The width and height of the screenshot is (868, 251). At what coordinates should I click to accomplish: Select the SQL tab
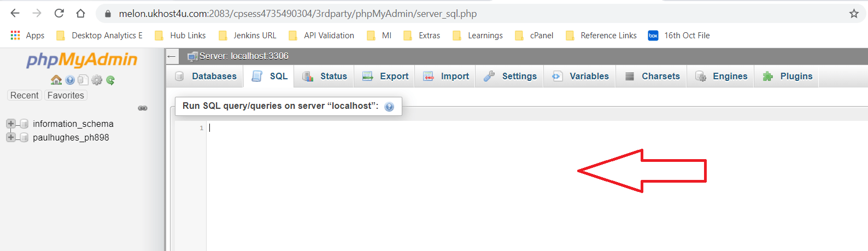(269, 77)
